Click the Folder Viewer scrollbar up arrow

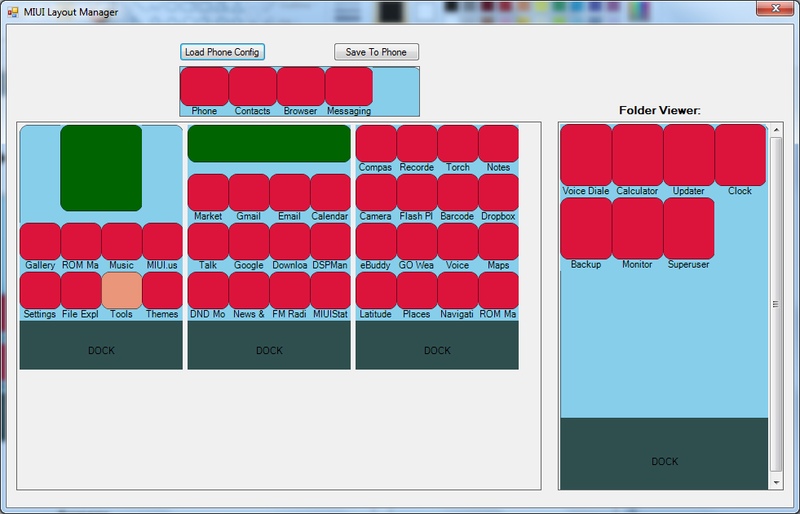pos(776,131)
